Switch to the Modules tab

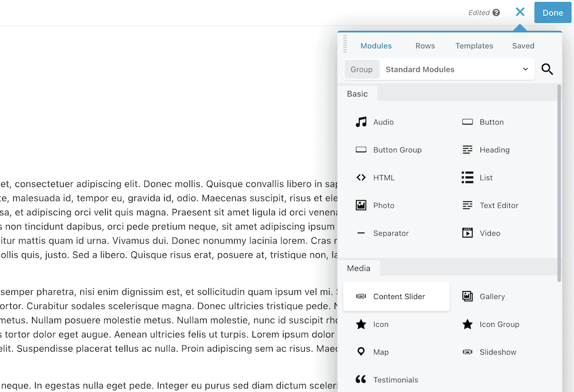click(376, 46)
